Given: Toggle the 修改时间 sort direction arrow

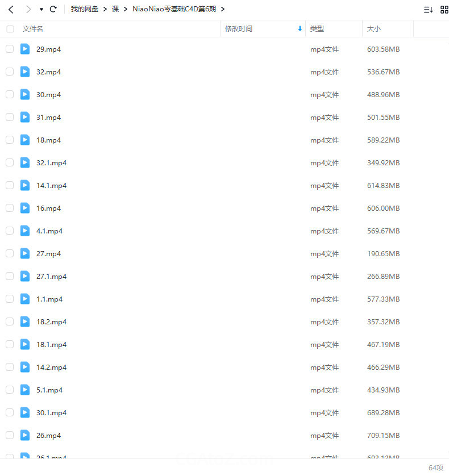Looking at the screenshot, I should 300,28.
